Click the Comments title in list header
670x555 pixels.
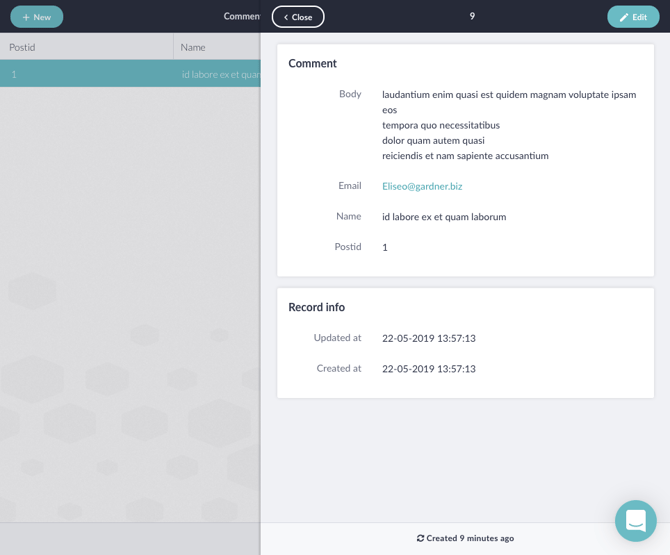point(242,17)
